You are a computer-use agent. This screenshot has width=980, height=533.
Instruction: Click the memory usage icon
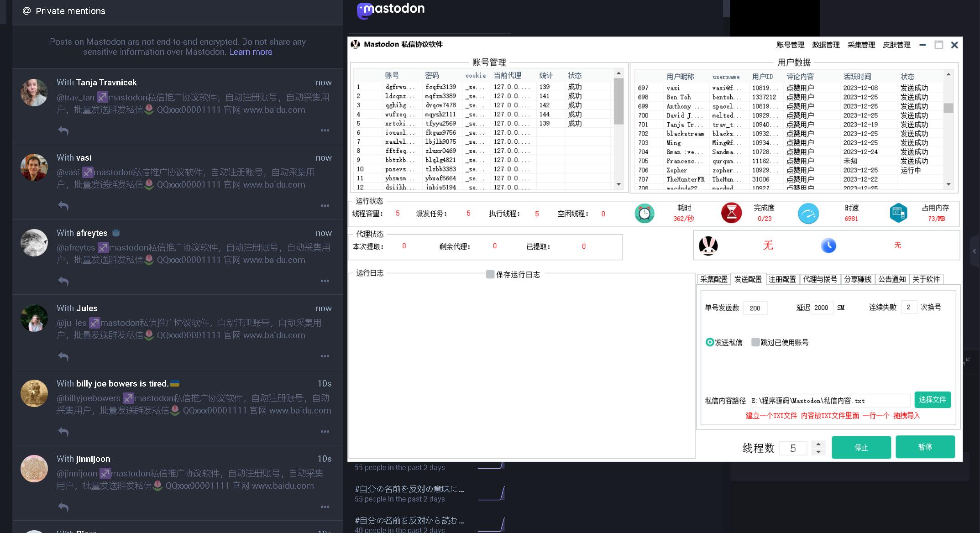point(898,213)
